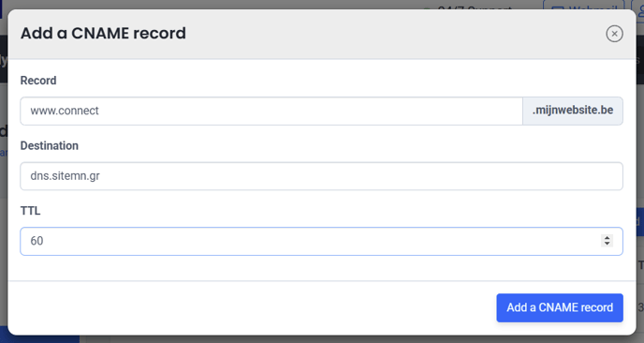Click the Destination field label

coord(50,145)
